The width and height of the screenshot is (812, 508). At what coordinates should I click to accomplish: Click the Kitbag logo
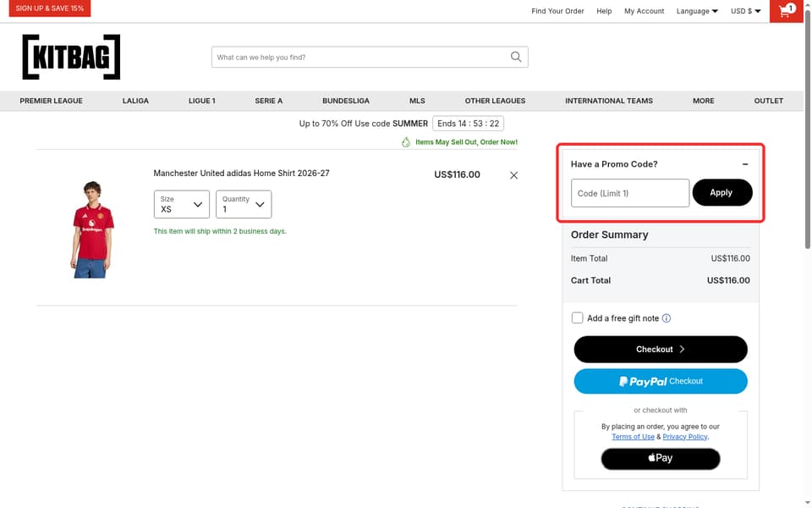point(71,57)
